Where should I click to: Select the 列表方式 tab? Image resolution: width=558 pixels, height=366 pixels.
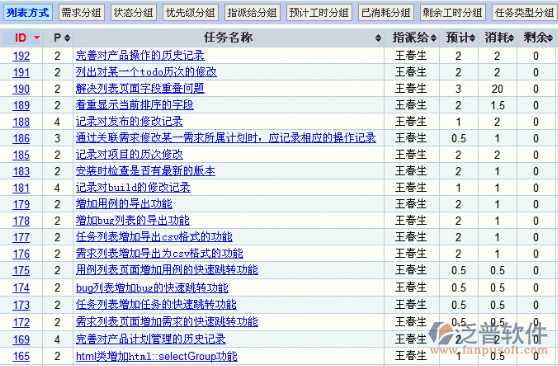(28, 13)
